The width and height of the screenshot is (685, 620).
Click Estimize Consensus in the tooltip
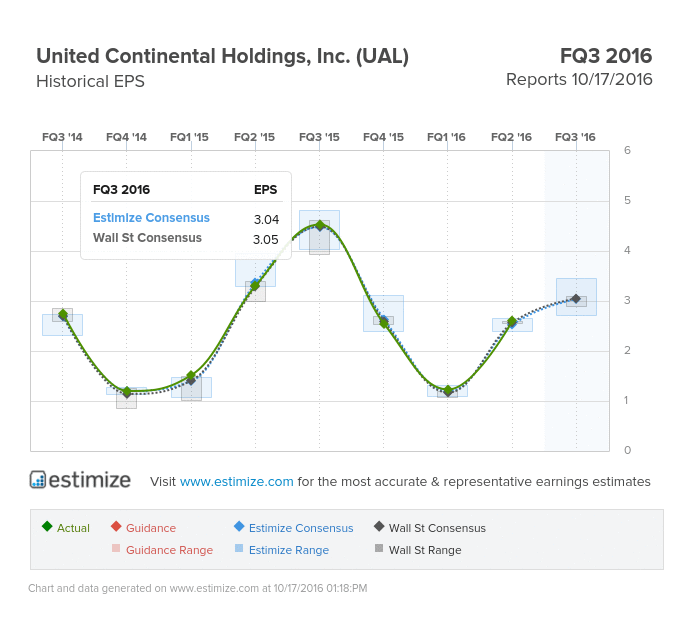[x=151, y=218]
